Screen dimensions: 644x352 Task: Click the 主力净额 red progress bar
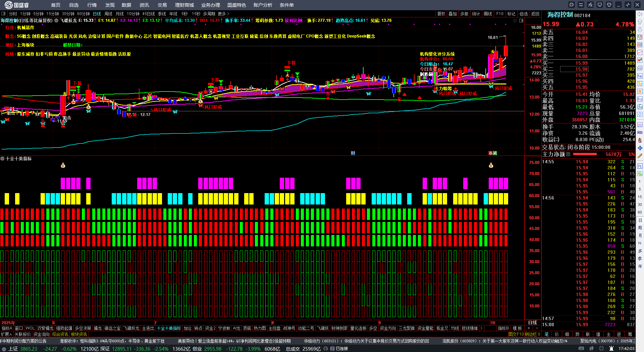click(585, 154)
